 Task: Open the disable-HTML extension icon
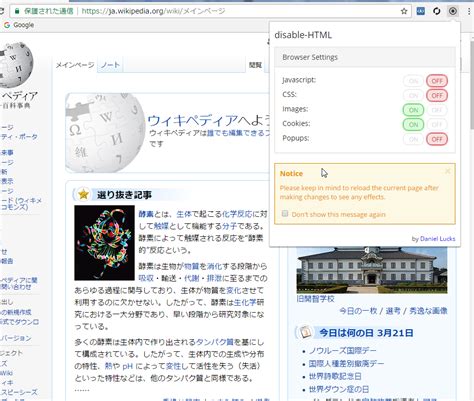(452, 11)
